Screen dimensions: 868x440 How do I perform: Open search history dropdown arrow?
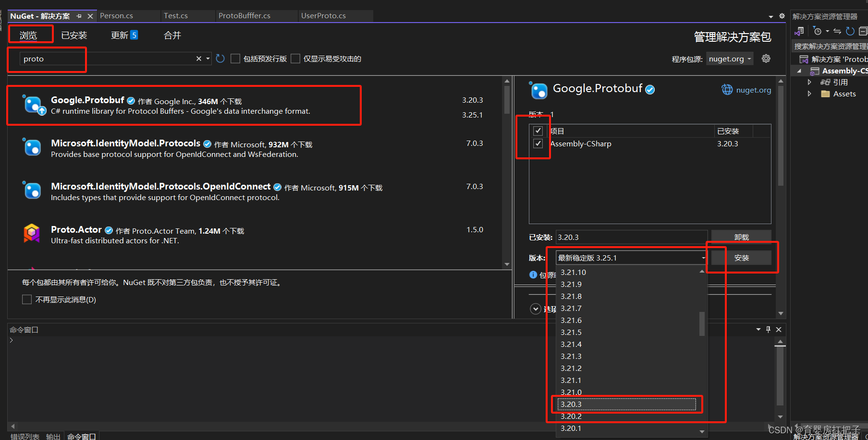point(208,59)
